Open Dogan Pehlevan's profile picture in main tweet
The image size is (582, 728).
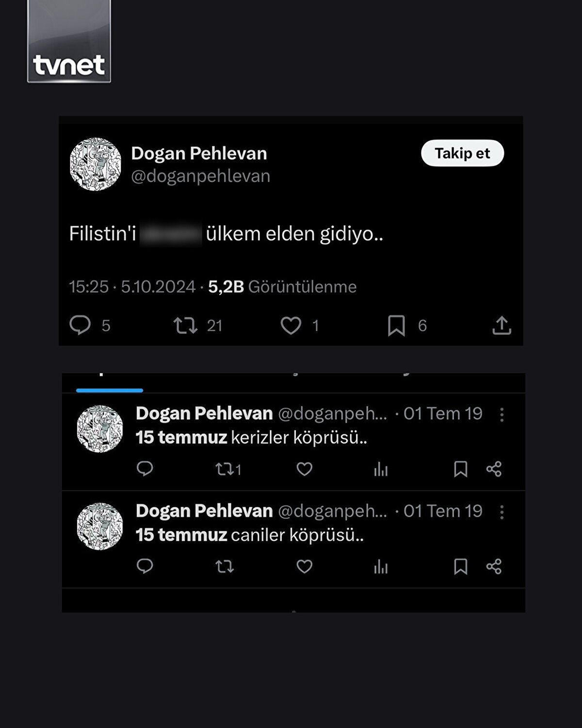[x=96, y=164]
